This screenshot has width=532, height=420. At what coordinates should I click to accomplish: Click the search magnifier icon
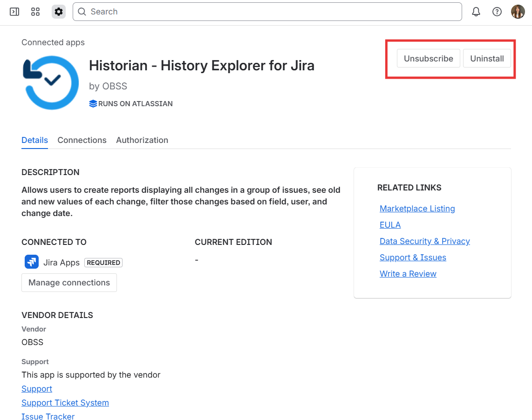click(82, 11)
